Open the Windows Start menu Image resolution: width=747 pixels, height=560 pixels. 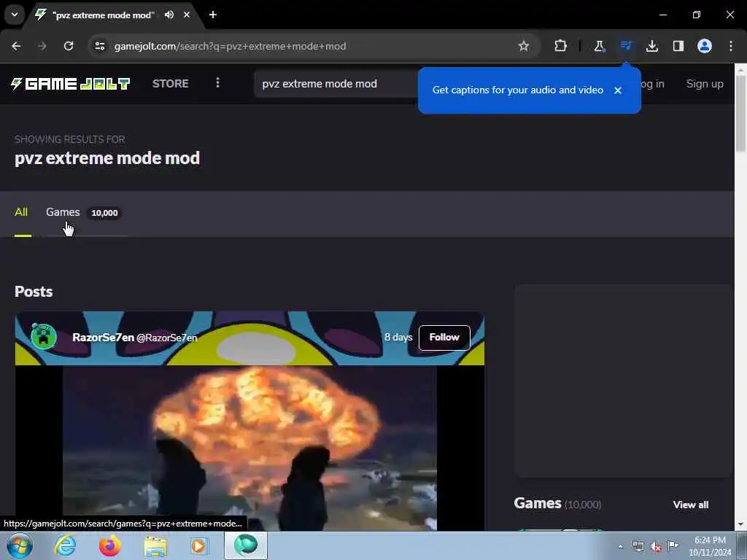point(20,545)
